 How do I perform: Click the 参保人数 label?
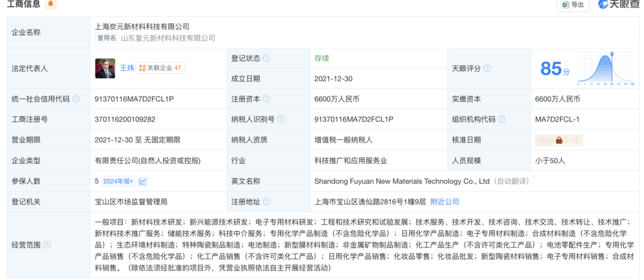[x=26, y=181]
